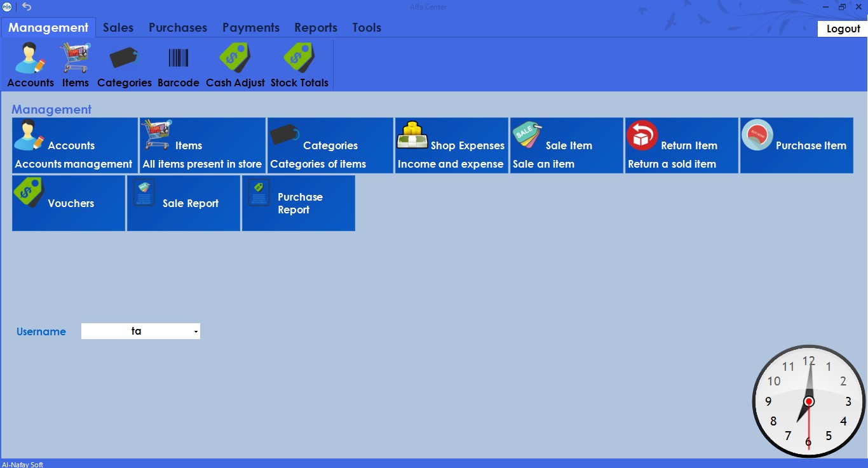Select the Items shopping cart icon
Screen dimensions: 868x468
(x=74, y=64)
